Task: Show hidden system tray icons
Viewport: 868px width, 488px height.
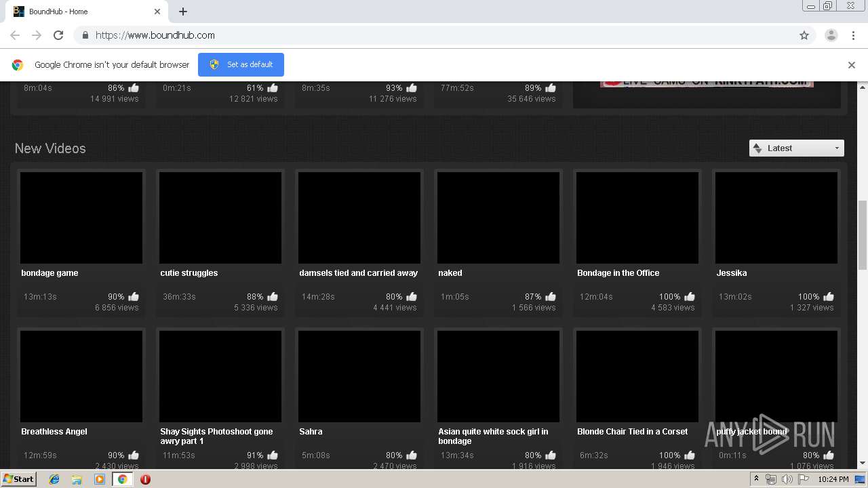Action: click(x=756, y=479)
